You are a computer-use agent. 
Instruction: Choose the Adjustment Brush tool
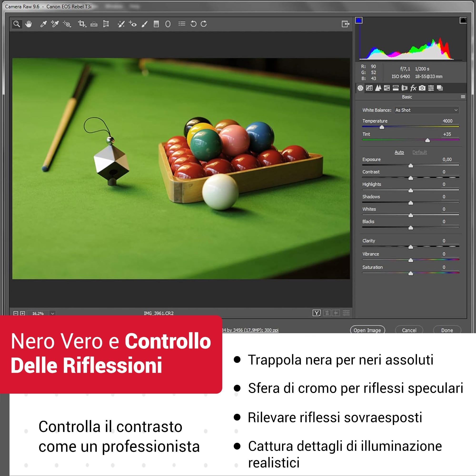145,24
